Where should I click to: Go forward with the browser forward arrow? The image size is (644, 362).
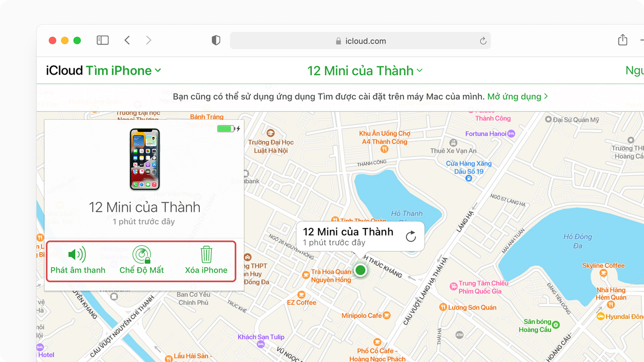click(x=148, y=40)
